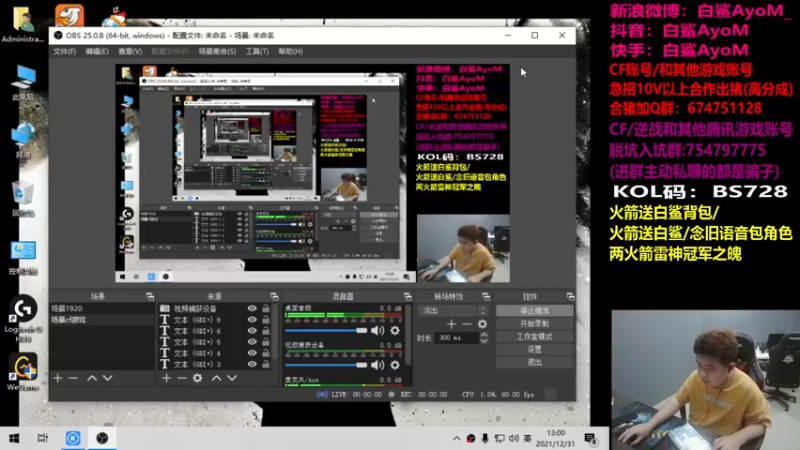Open the 编辑(E) menu
This screenshot has height=450, width=800.
(x=97, y=52)
